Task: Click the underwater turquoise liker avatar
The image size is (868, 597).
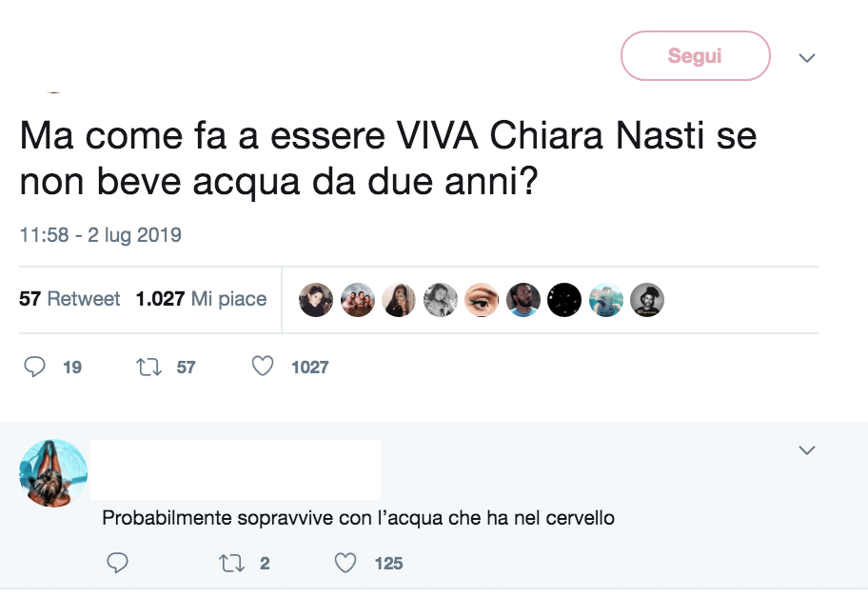Action: [605, 300]
